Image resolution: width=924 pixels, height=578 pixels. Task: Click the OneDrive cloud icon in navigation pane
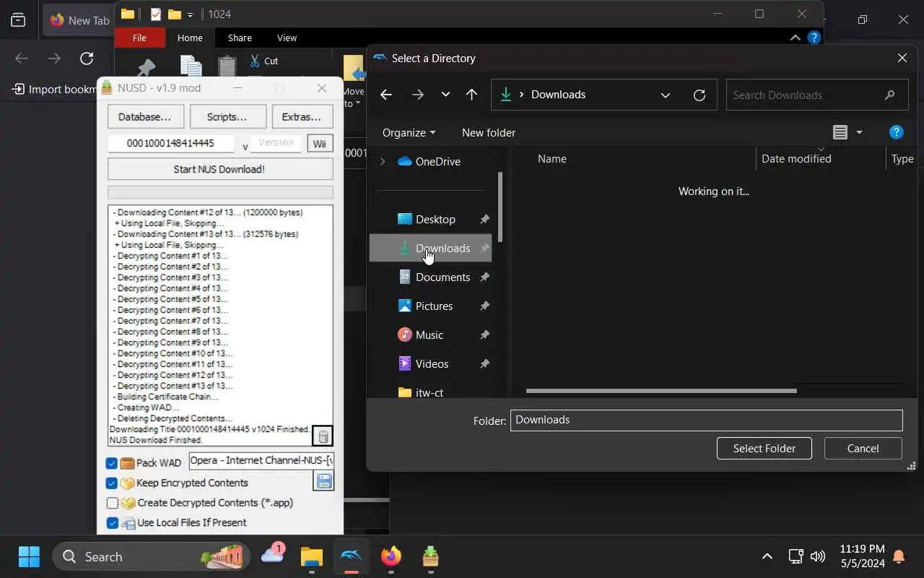tap(404, 161)
